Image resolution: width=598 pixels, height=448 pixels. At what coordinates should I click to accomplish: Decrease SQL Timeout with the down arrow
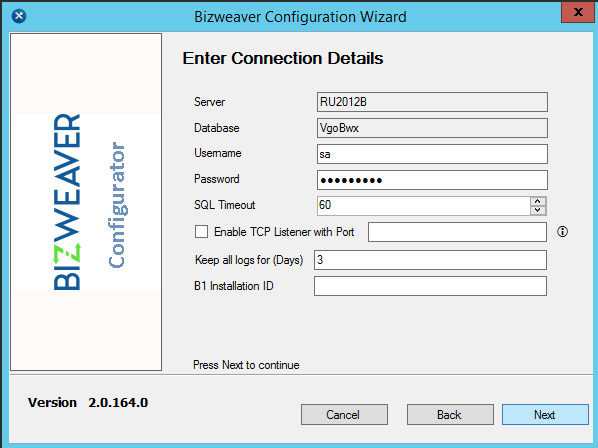(538, 210)
